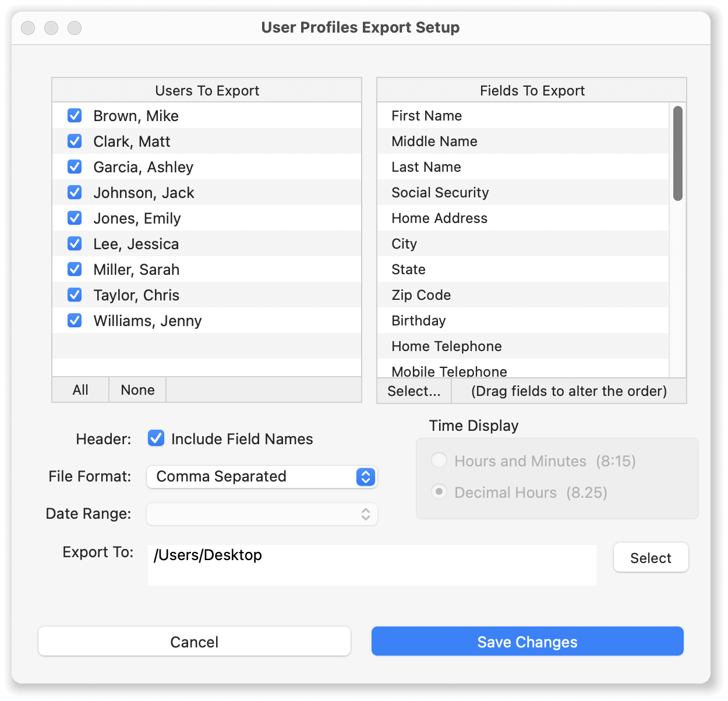Open the Date Range dropdown
Screen dimensions: 728x701
pos(262,514)
